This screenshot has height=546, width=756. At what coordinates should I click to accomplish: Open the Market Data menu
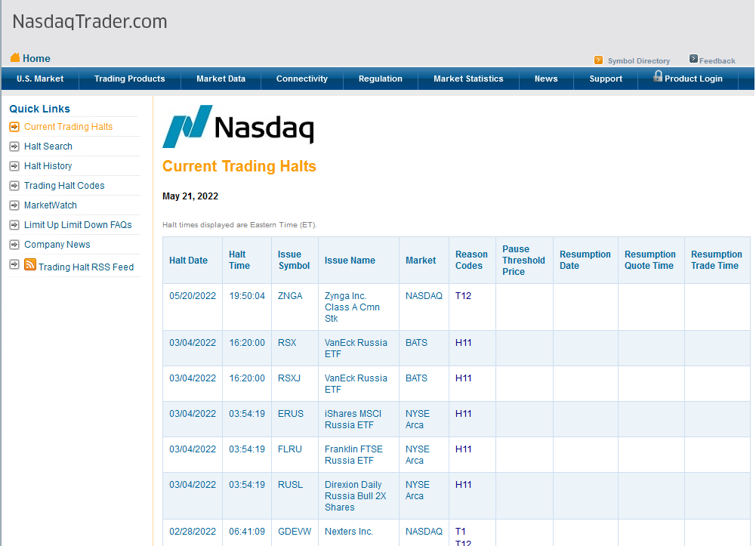click(221, 79)
